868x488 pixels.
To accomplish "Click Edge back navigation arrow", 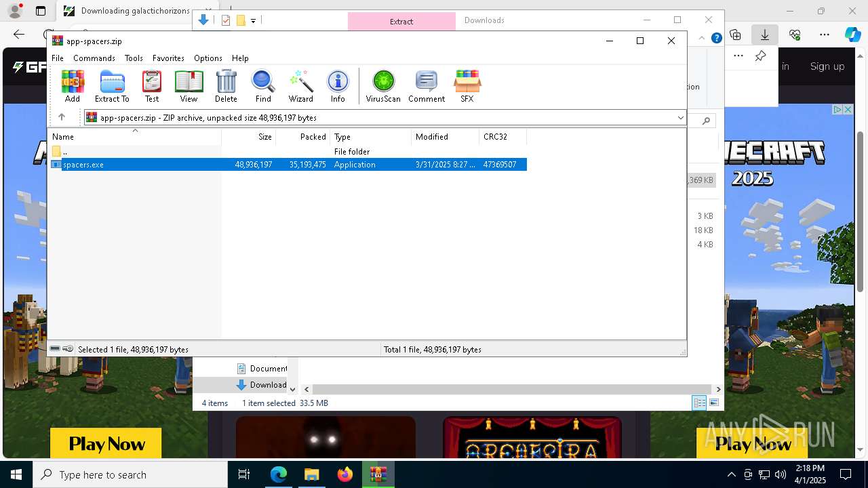I will [x=19, y=35].
